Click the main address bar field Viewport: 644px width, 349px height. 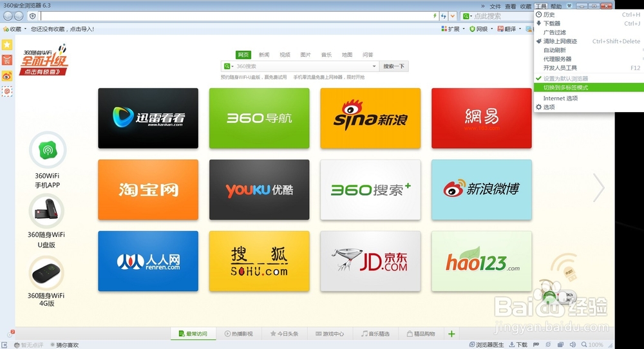click(x=236, y=16)
